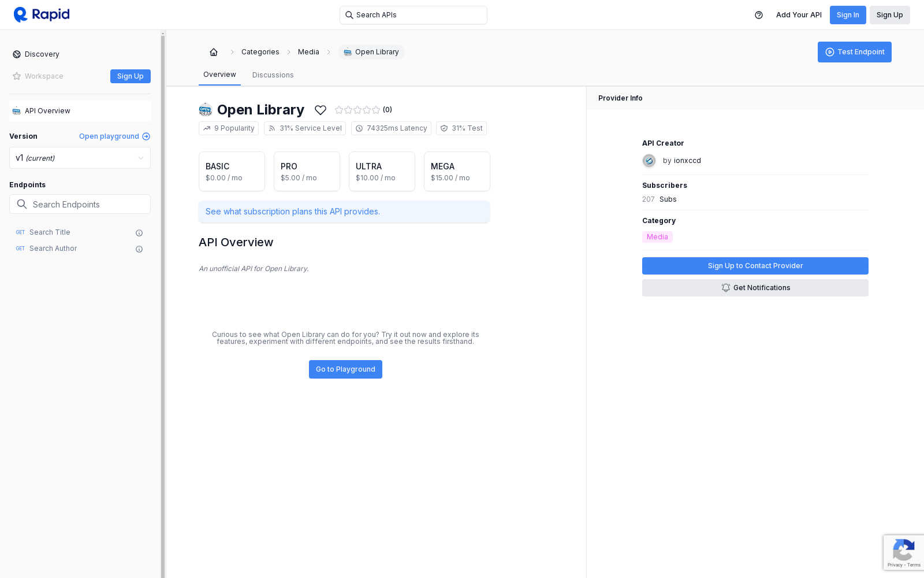Click the 31% Service Level badge
924x578 pixels.
click(305, 128)
